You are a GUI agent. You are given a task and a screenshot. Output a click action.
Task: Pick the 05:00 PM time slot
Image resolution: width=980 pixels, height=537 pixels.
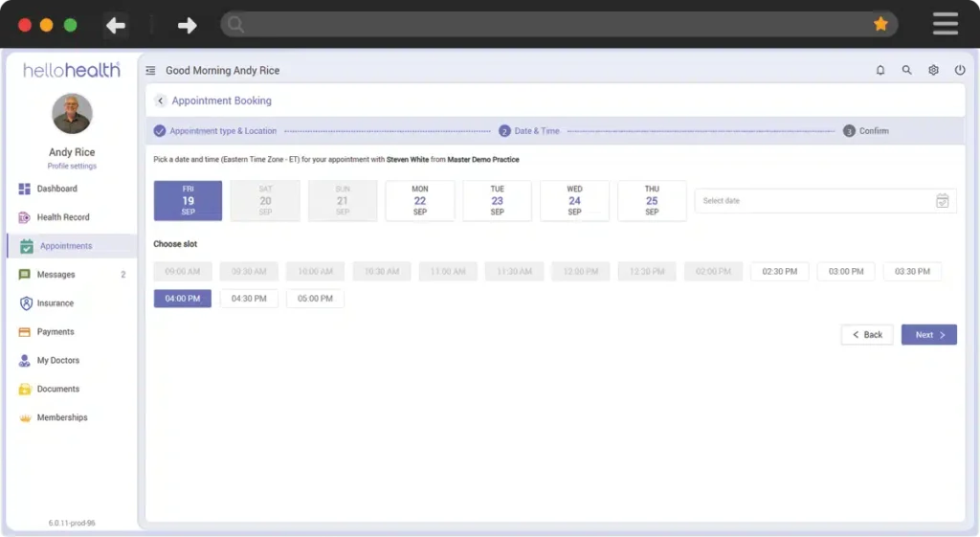pyautogui.click(x=315, y=299)
